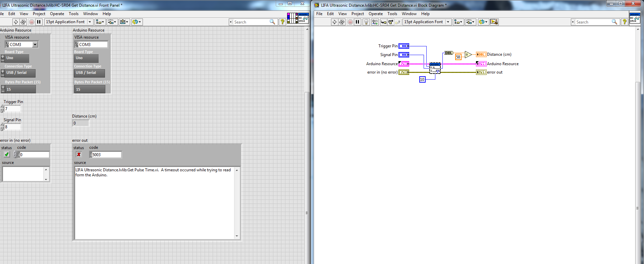This screenshot has height=264, width=644.
Task: Click Connection Type USB / Serial ring control
Action: 20,73
